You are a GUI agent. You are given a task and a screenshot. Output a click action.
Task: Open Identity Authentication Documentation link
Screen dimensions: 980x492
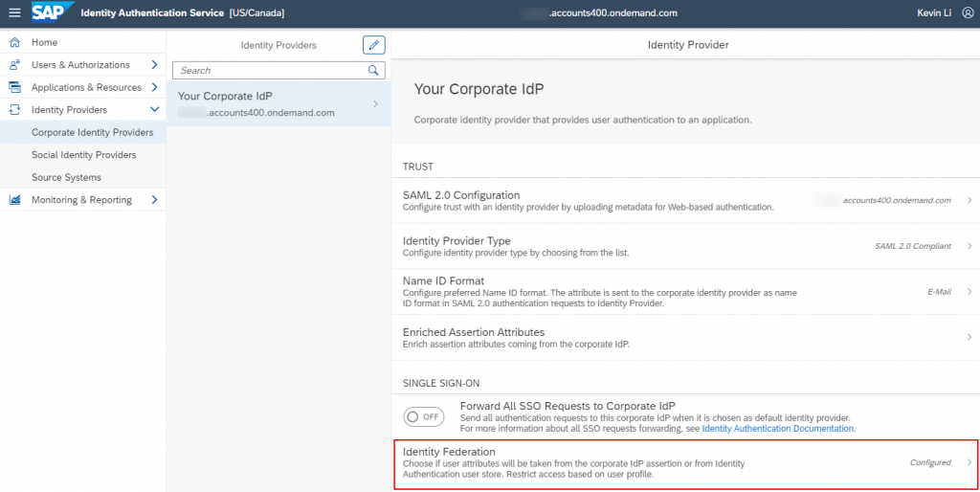777,428
